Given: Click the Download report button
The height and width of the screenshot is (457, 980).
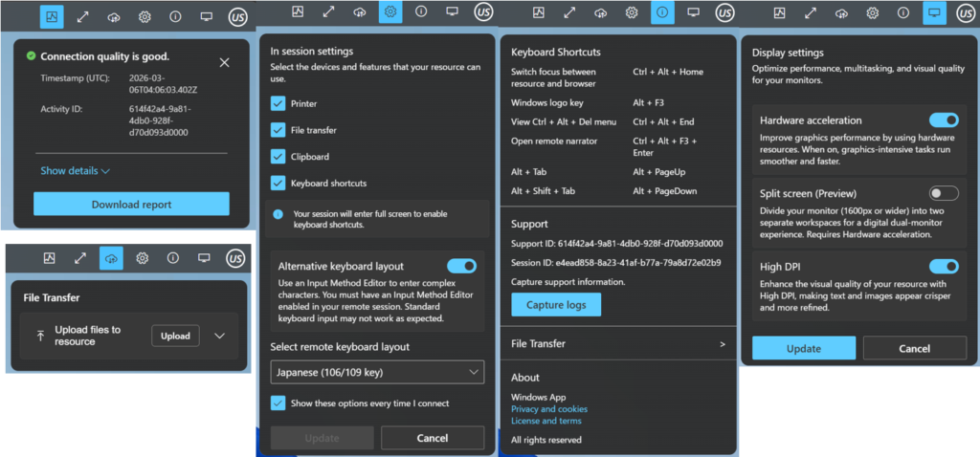Looking at the screenshot, I should coord(131,204).
